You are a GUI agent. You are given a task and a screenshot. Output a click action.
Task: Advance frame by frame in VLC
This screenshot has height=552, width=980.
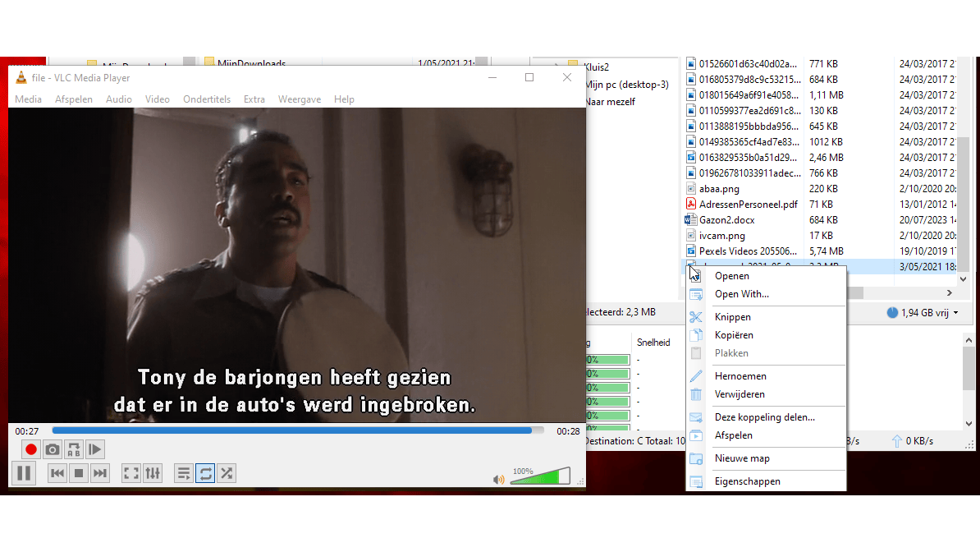(x=95, y=449)
